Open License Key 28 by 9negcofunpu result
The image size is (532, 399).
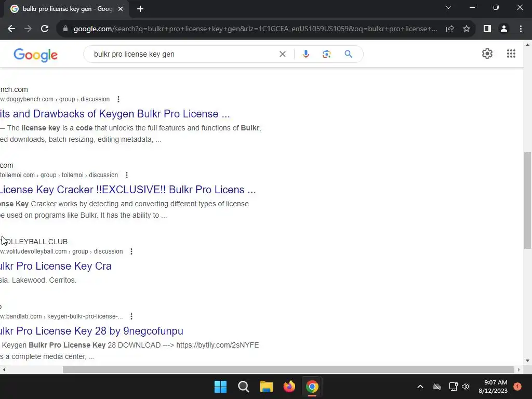(x=91, y=331)
